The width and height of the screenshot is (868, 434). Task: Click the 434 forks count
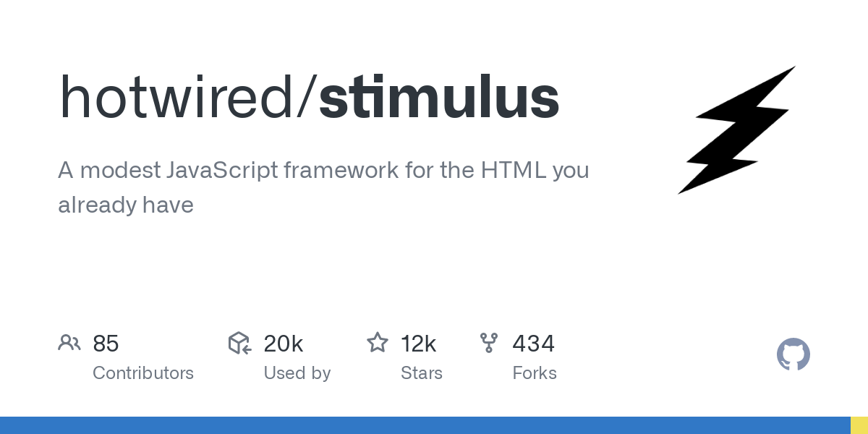[533, 344]
